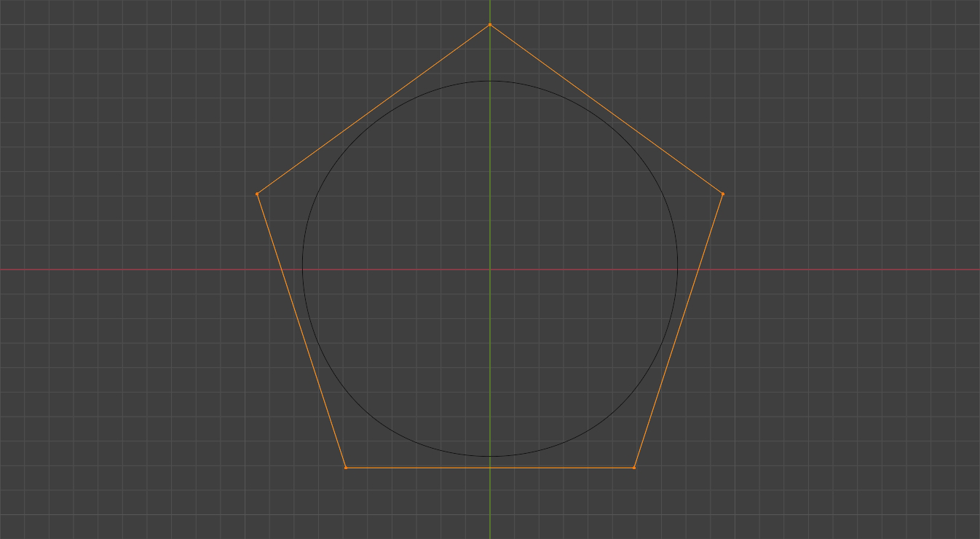Click the pentagon edge from top vertex to upper-left vertex
The width and height of the screenshot is (980, 539).
(x=373, y=109)
